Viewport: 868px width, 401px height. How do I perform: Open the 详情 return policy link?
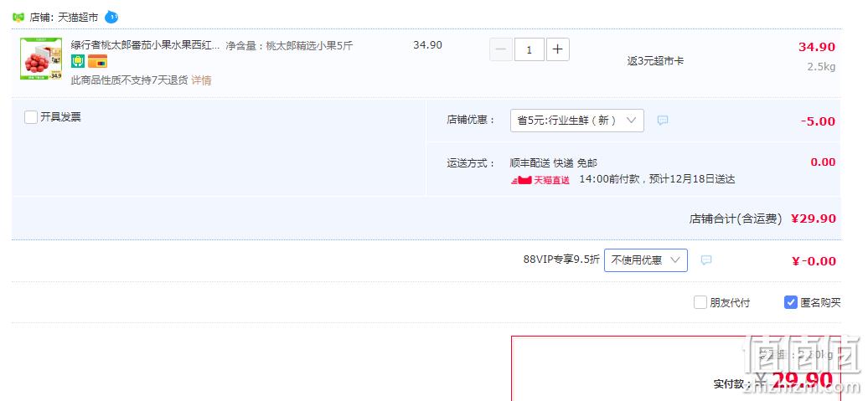201,80
